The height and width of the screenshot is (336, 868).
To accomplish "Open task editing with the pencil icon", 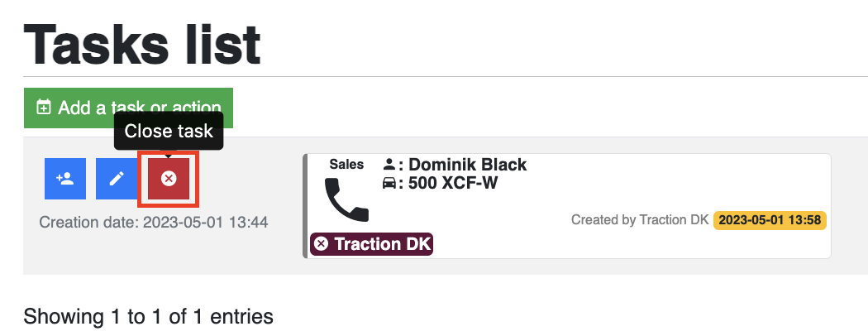I will [x=117, y=179].
